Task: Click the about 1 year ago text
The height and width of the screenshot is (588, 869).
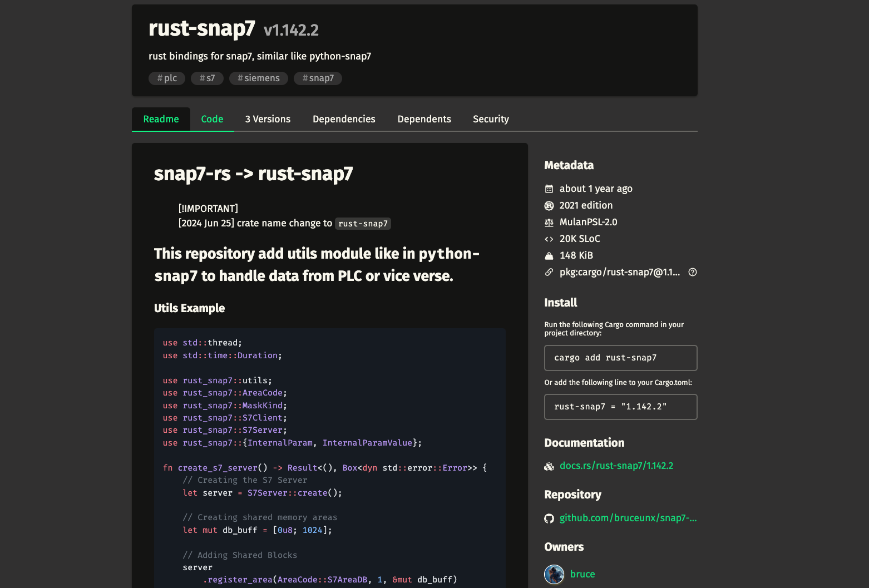Action: [596, 189]
